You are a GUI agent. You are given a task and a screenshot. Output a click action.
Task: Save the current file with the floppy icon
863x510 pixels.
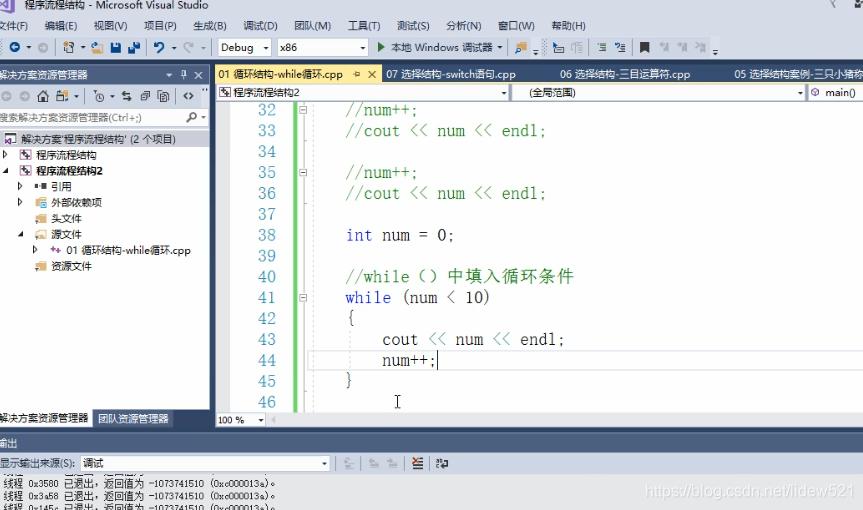pos(116,48)
